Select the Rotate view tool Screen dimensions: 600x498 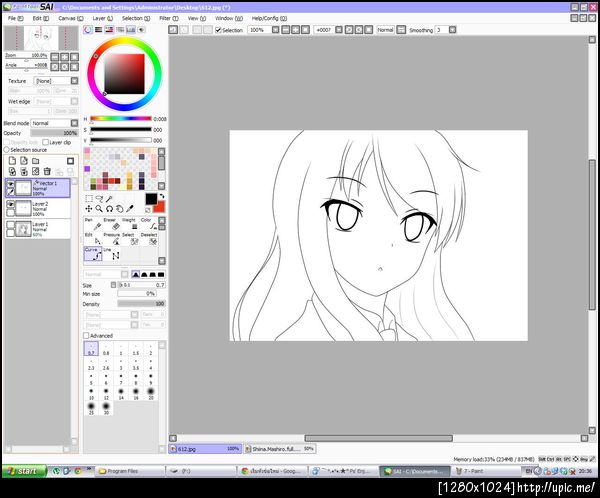(x=109, y=209)
